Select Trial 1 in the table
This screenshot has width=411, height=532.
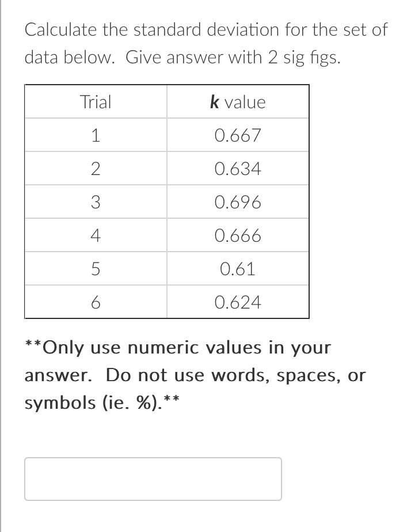pyautogui.click(x=96, y=135)
